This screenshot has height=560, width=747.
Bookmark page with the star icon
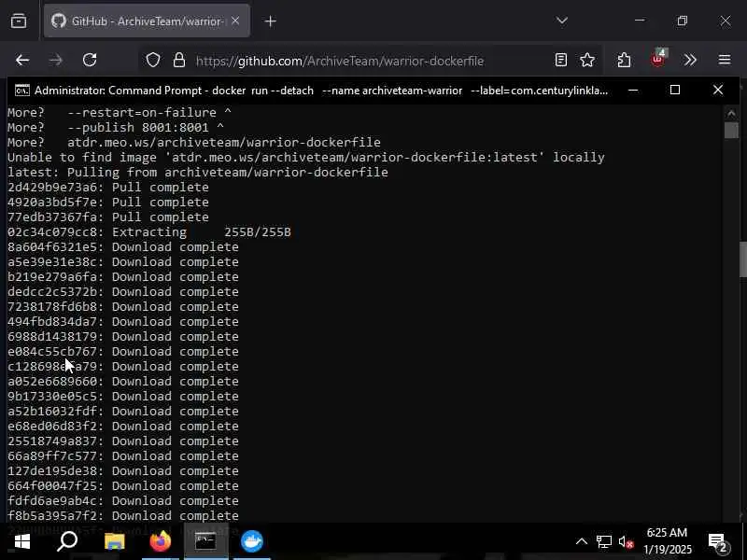pyautogui.click(x=587, y=60)
